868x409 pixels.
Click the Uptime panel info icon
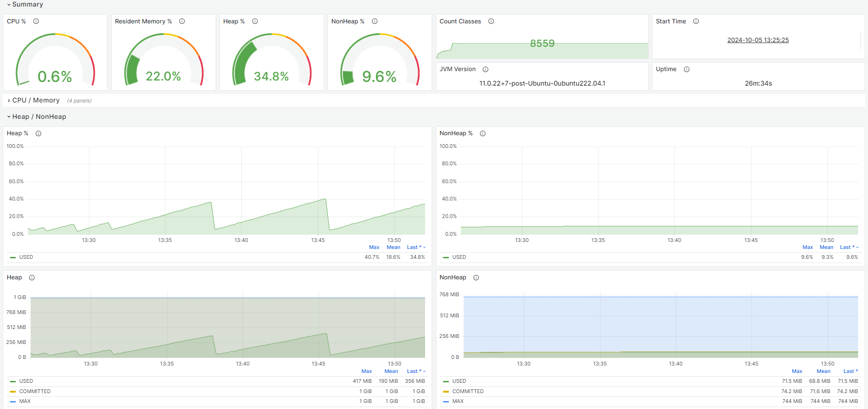[687, 69]
